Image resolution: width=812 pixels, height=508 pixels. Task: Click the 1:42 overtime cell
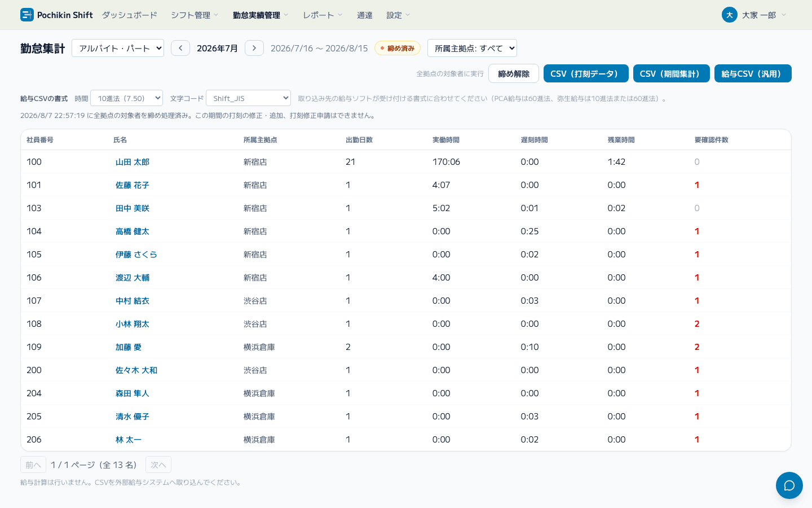tap(616, 162)
